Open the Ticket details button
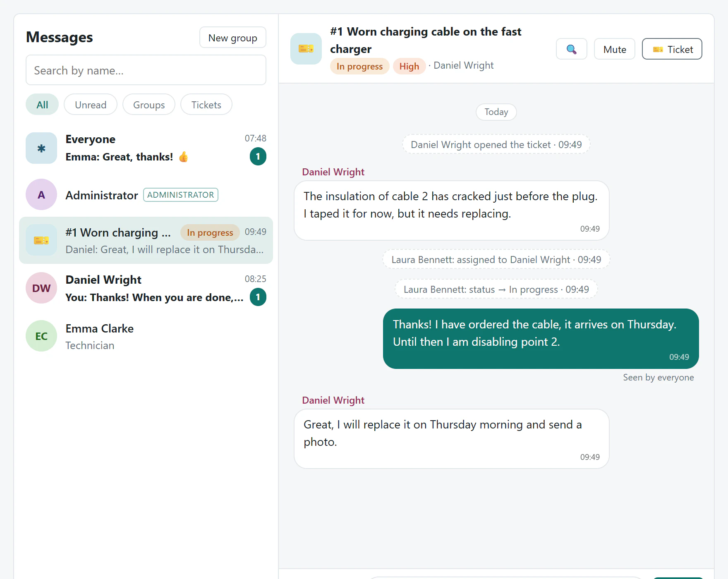 tap(672, 49)
